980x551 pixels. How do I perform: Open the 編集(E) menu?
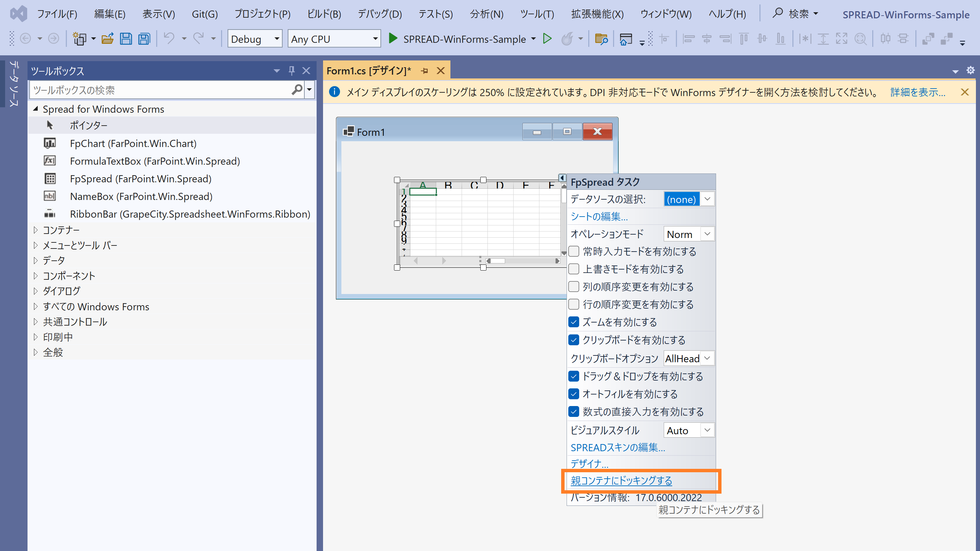point(110,14)
